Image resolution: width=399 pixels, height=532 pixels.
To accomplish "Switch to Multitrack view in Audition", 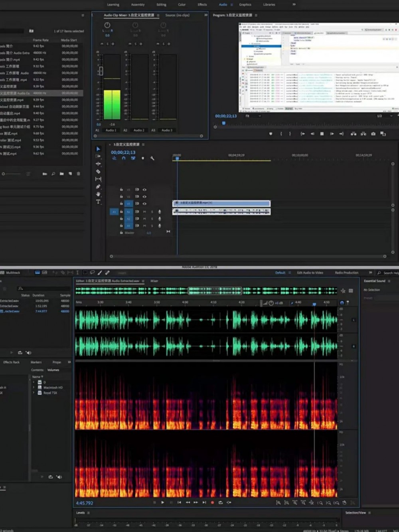I will click(x=10, y=273).
